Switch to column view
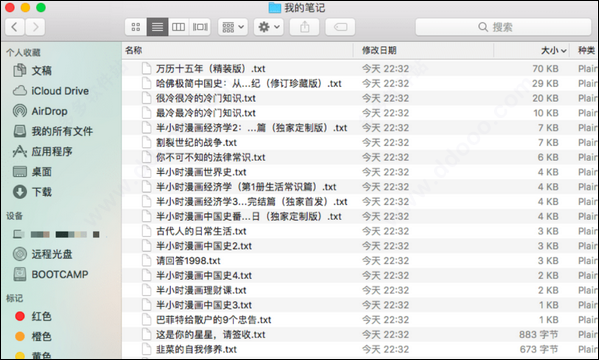599x360 pixels. (178, 27)
